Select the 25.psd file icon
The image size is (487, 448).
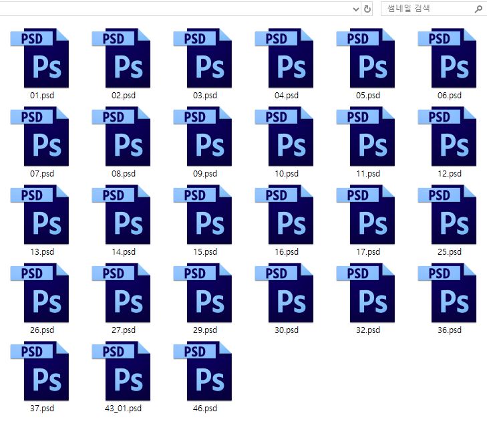point(447,215)
